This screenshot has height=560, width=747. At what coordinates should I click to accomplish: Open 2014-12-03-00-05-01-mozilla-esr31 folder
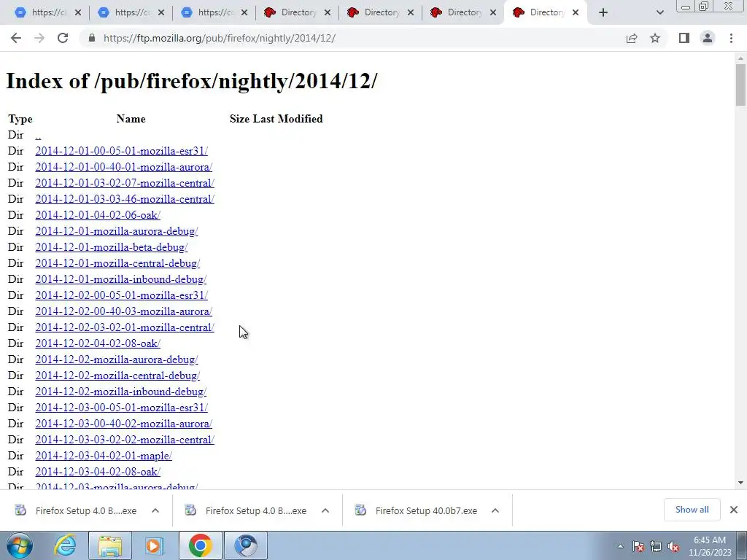(122, 408)
